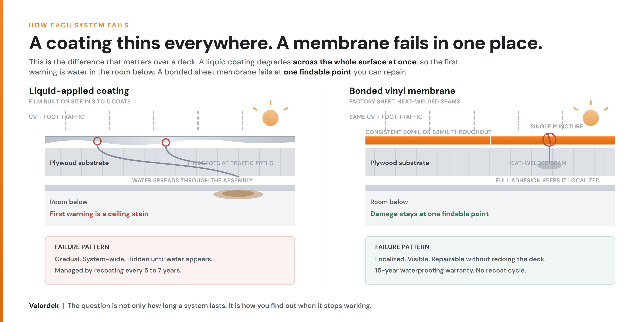Click the gray puddle under heat-welded seam
The image size is (644, 322).
click(x=549, y=166)
